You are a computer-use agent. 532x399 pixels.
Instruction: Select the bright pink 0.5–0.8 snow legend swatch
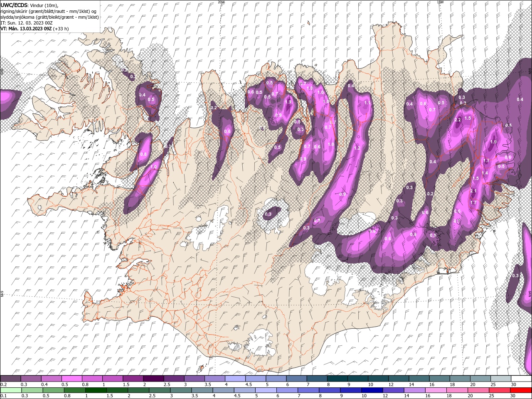click(x=72, y=379)
